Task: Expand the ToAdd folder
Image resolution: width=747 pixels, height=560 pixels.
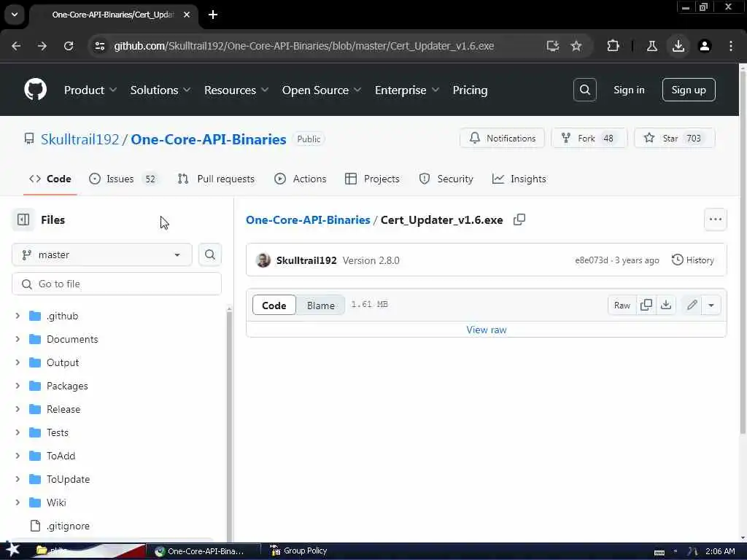Action: click(x=18, y=456)
